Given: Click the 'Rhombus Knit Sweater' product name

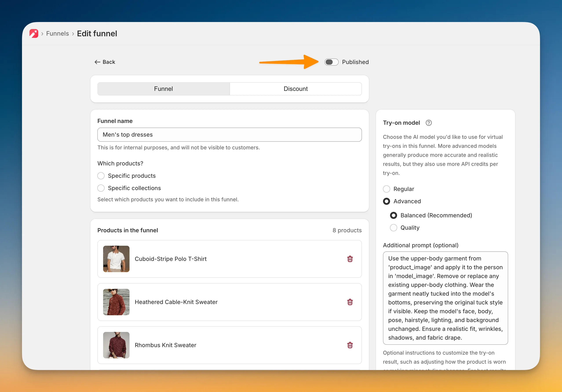Looking at the screenshot, I should (166, 345).
